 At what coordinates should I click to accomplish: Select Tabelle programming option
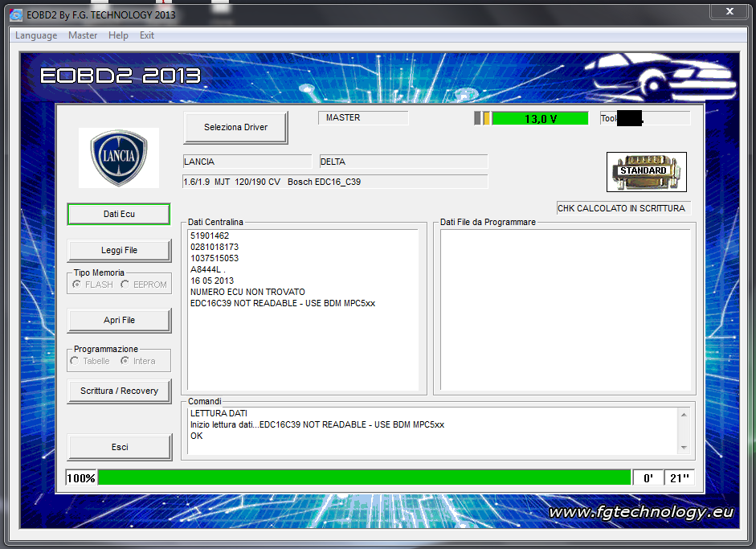[91, 361]
